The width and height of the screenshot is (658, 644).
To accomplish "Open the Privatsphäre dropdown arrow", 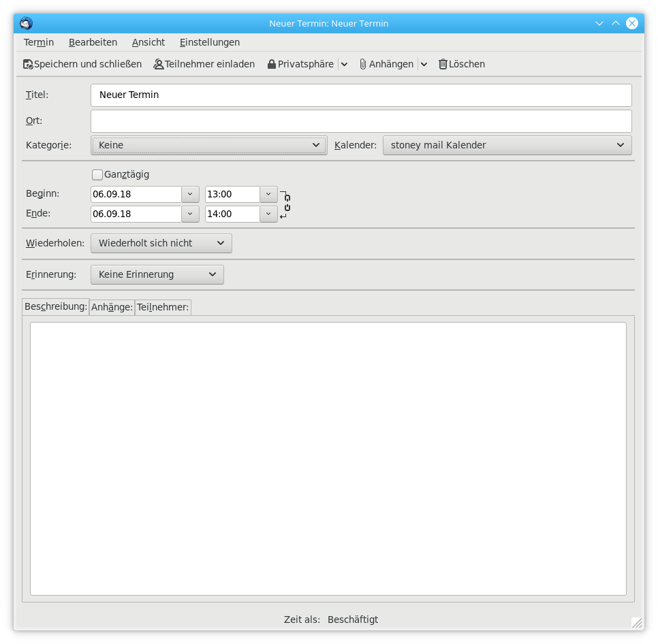I will (344, 64).
